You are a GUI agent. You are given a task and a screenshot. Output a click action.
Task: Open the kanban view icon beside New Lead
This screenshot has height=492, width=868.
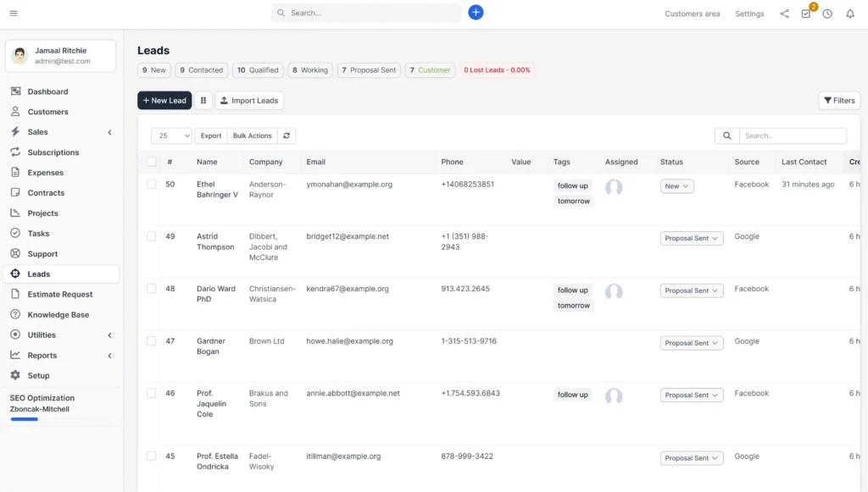(203, 100)
